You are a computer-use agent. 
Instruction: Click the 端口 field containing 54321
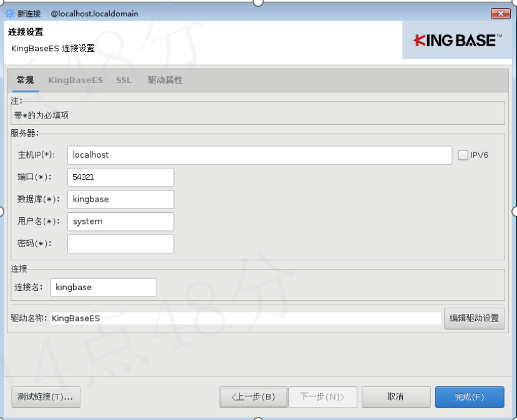pyautogui.click(x=120, y=177)
